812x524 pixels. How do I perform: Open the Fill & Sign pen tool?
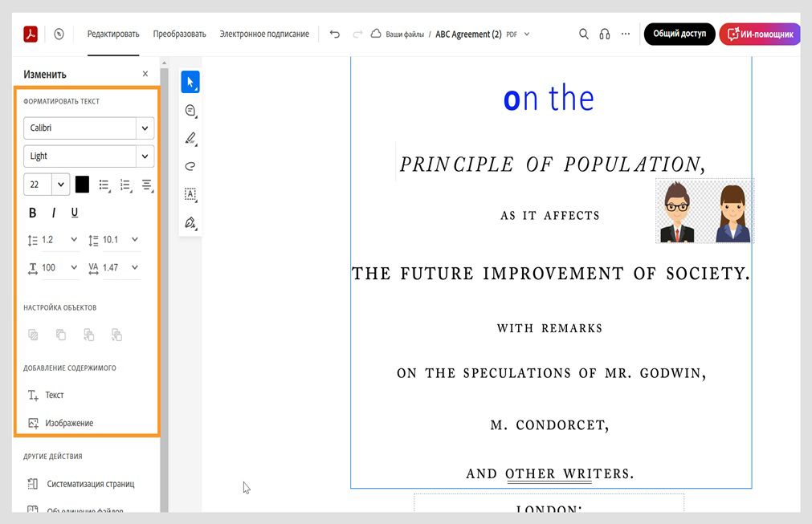click(x=190, y=222)
